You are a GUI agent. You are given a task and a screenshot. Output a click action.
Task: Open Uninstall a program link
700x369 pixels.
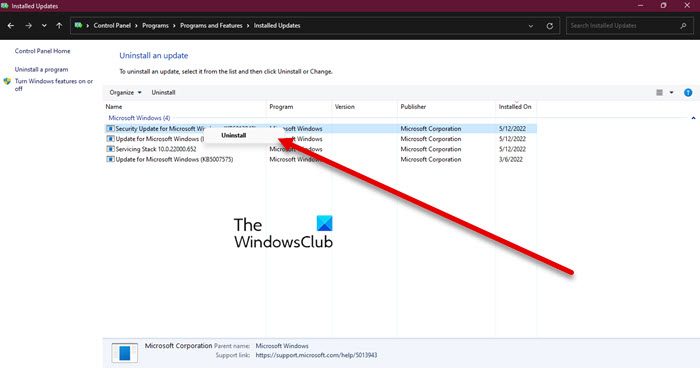point(42,69)
